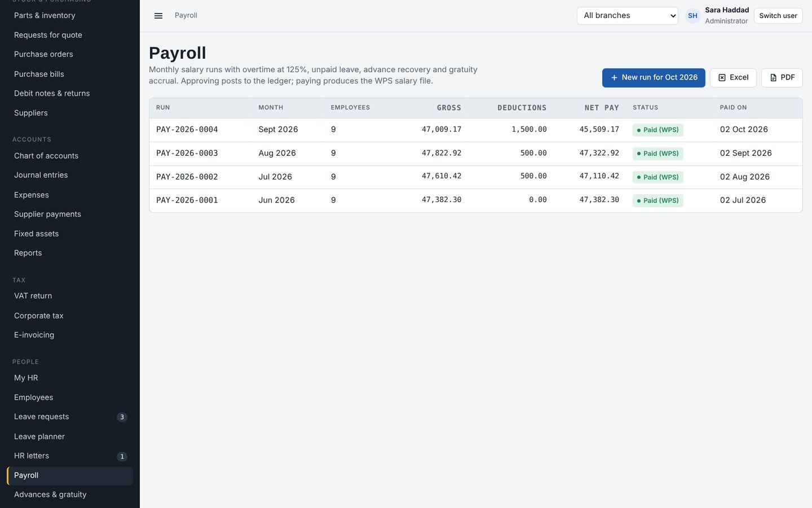Open Leave requests with 3 pending

(70, 417)
